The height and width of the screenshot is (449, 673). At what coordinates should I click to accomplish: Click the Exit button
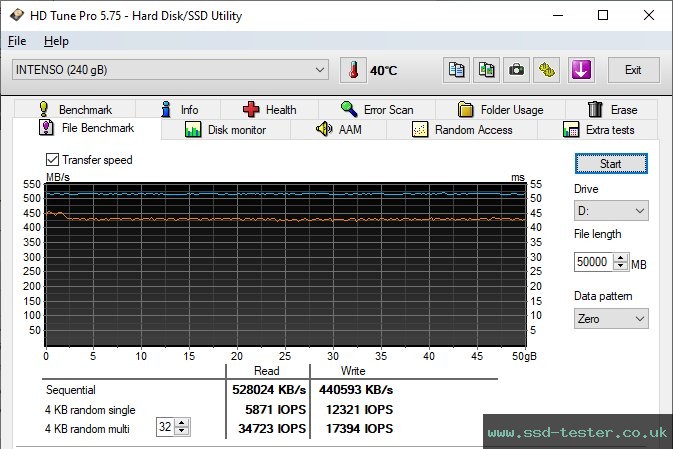634,70
